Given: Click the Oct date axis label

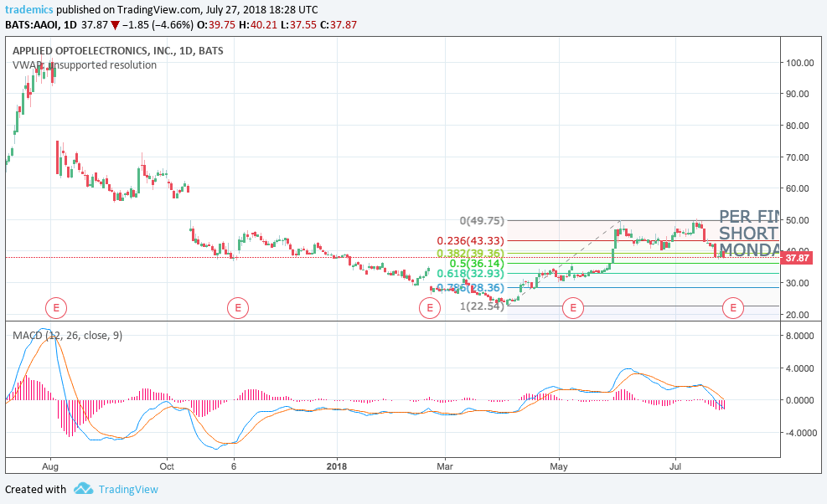Looking at the screenshot, I should 167,466.
